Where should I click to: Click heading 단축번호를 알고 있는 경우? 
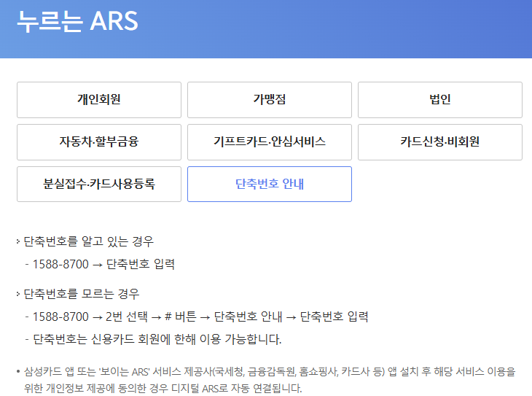tap(89, 241)
